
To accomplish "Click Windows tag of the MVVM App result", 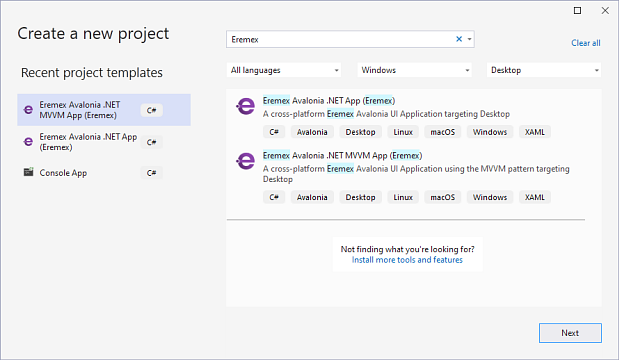I will (490, 197).
